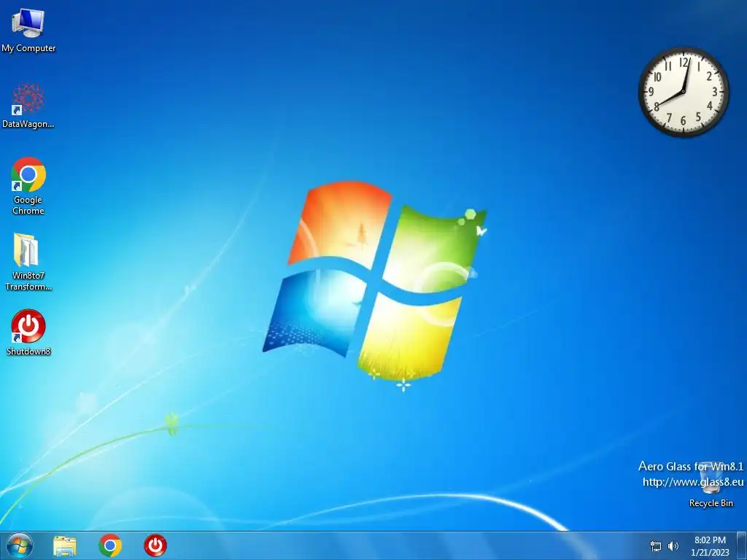Image resolution: width=747 pixels, height=560 pixels.
Task: Open File Explorer from the taskbar
Action: coord(65,546)
